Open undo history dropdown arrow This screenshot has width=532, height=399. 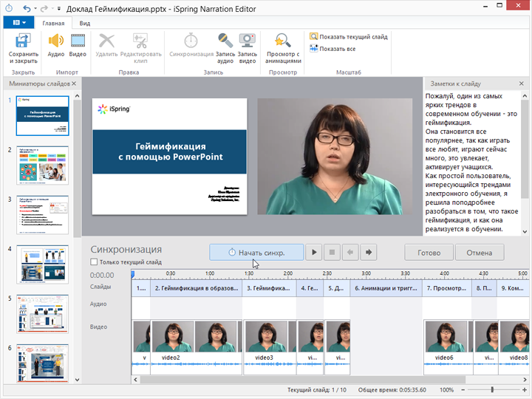[x=35, y=8]
